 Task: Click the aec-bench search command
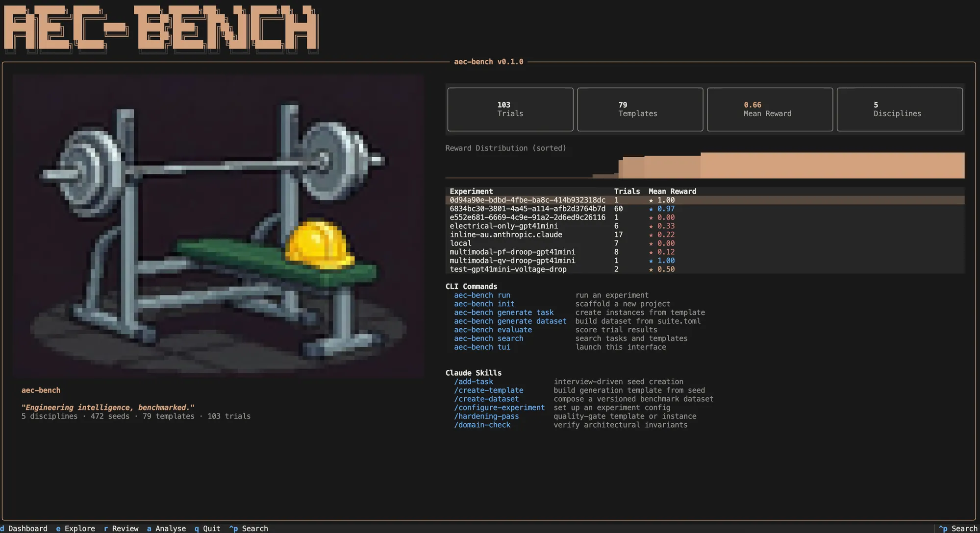pyautogui.click(x=488, y=339)
